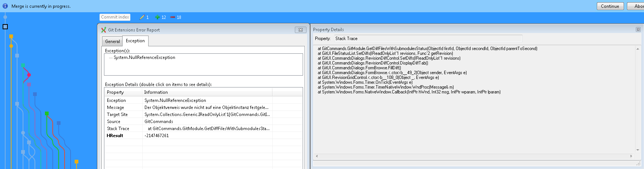Switch to the General tab
Image resolution: width=644 pixels, height=169 pixels.
(x=113, y=41)
